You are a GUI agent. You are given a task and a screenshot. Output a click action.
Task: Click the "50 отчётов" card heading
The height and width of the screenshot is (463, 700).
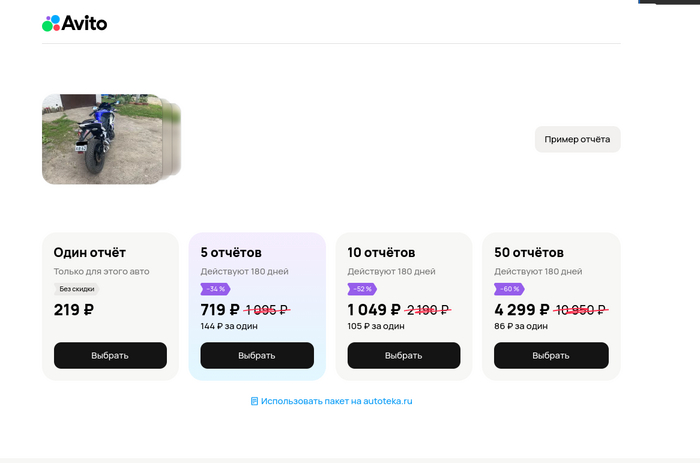tap(529, 252)
